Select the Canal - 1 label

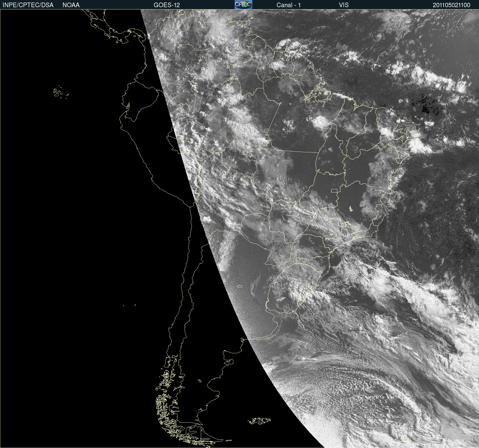(x=289, y=5)
